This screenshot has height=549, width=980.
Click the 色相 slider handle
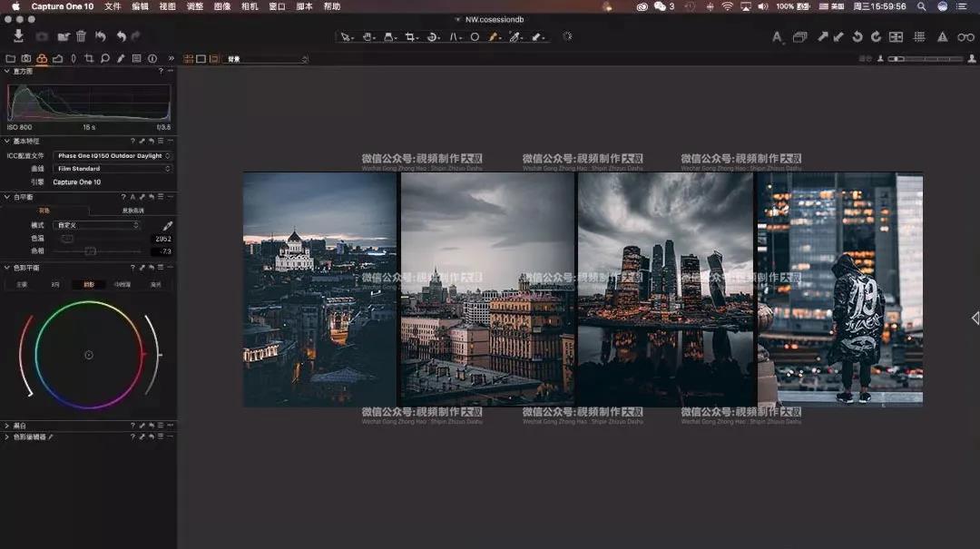coord(90,251)
